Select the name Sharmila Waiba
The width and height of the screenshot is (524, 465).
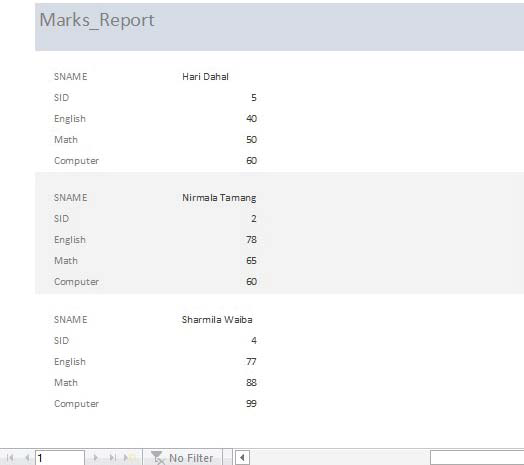tap(217, 320)
